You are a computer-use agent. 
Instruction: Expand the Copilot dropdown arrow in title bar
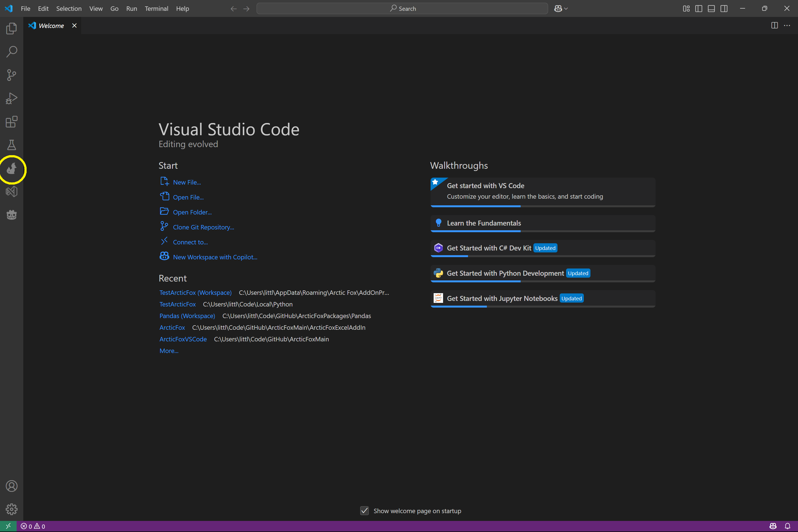(566, 9)
